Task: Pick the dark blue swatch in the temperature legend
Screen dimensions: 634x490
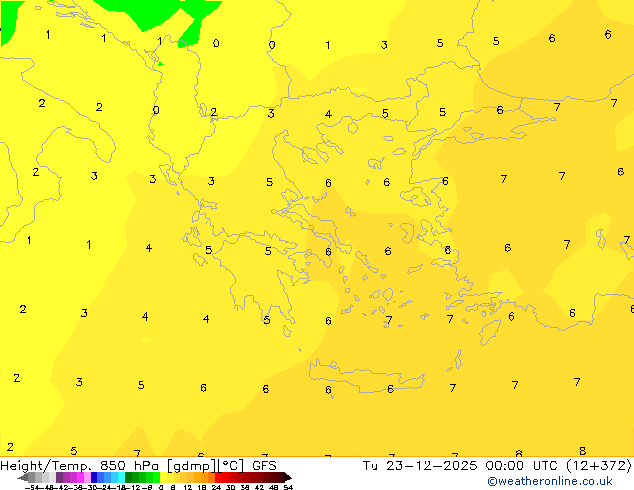Action: tap(94, 477)
